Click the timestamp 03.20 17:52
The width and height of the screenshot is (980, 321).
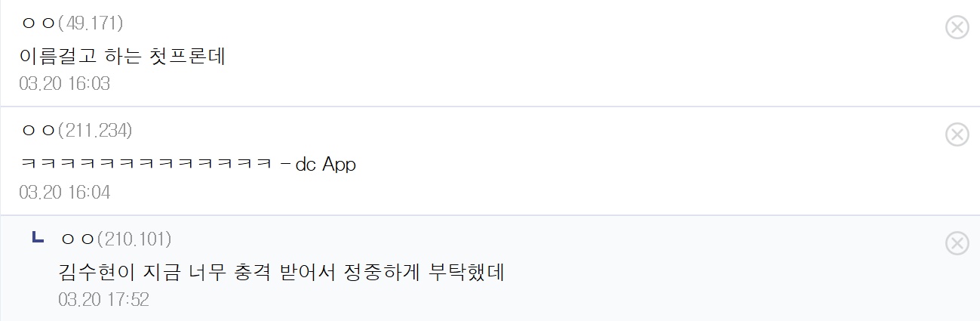click(x=104, y=300)
